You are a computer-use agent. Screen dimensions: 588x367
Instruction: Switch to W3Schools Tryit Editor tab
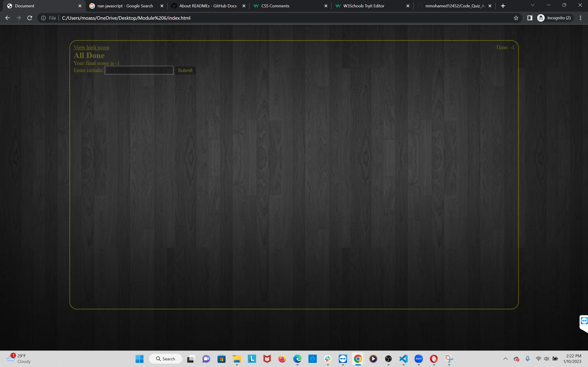click(364, 6)
